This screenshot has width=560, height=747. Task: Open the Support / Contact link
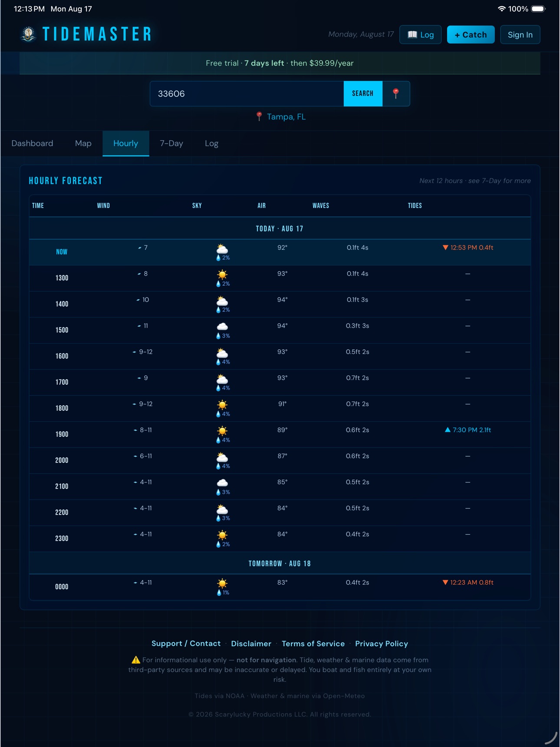coord(186,643)
